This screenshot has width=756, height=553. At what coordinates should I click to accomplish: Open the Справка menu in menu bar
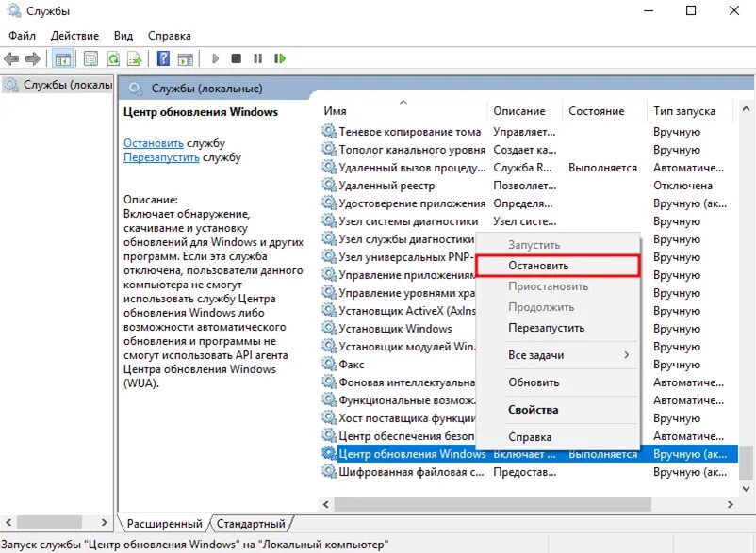pos(170,36)
